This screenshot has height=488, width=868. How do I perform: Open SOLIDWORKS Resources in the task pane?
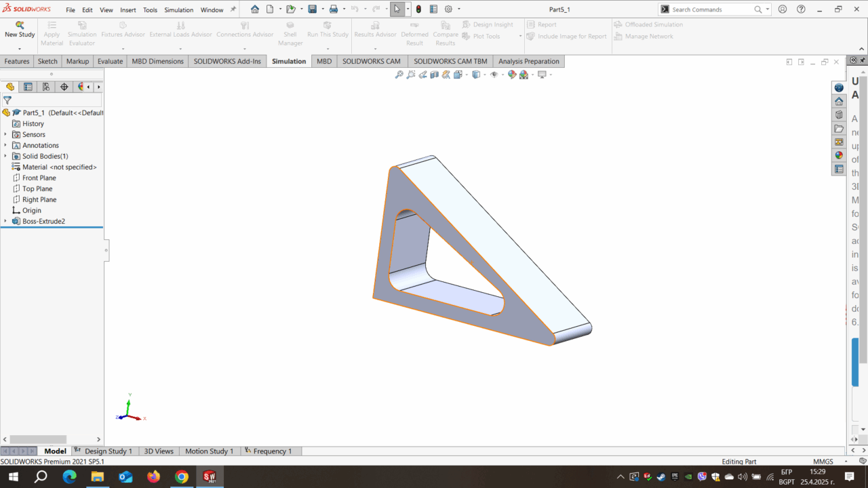[839, 101]
